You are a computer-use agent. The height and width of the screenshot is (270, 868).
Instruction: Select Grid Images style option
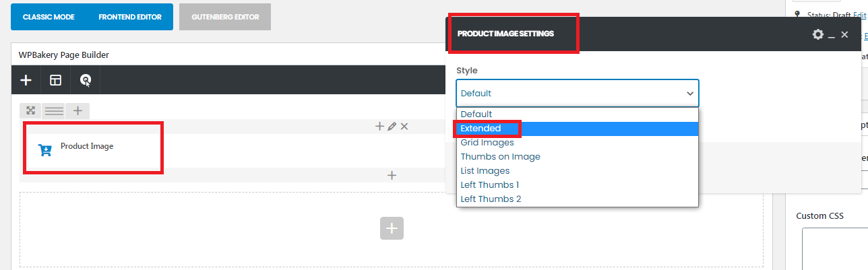point(487,143)
